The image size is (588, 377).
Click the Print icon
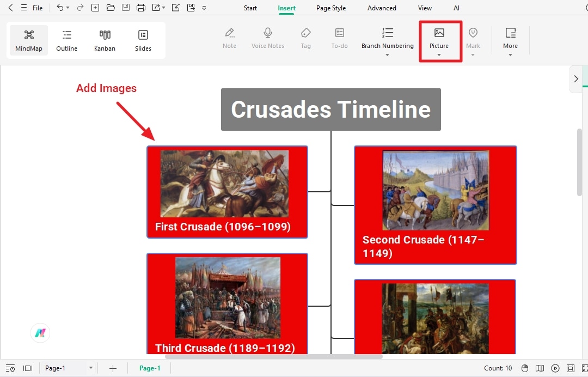pos(140,8)
